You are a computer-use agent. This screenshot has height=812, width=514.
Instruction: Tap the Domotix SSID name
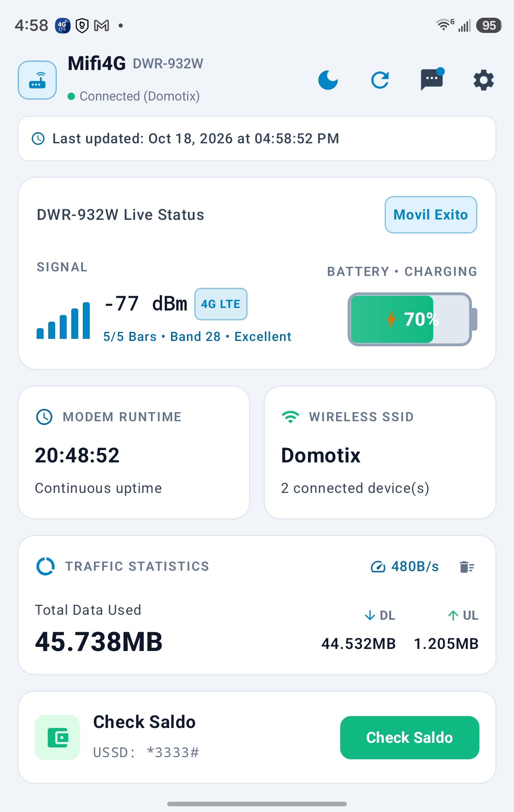tap(320, 455)
